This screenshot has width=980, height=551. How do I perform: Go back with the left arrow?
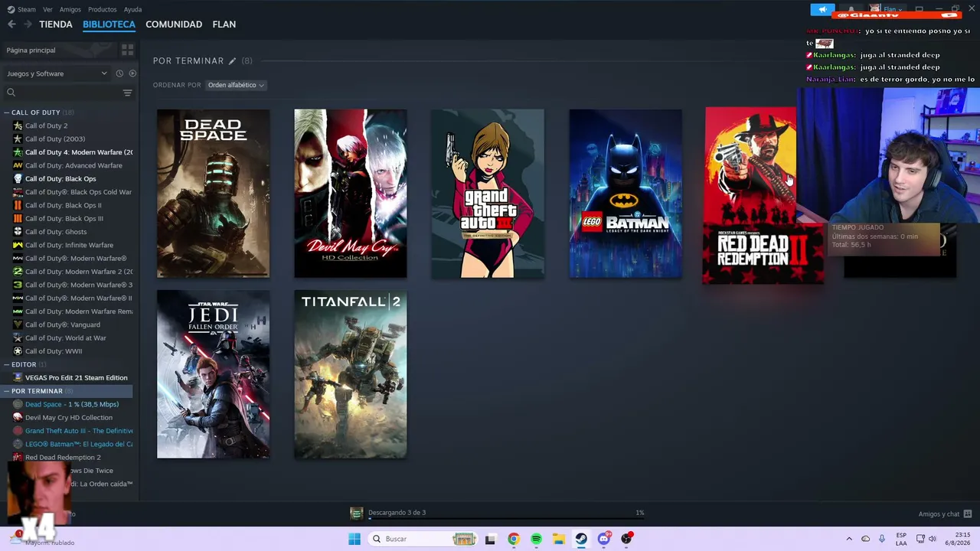tap(11, 24)
